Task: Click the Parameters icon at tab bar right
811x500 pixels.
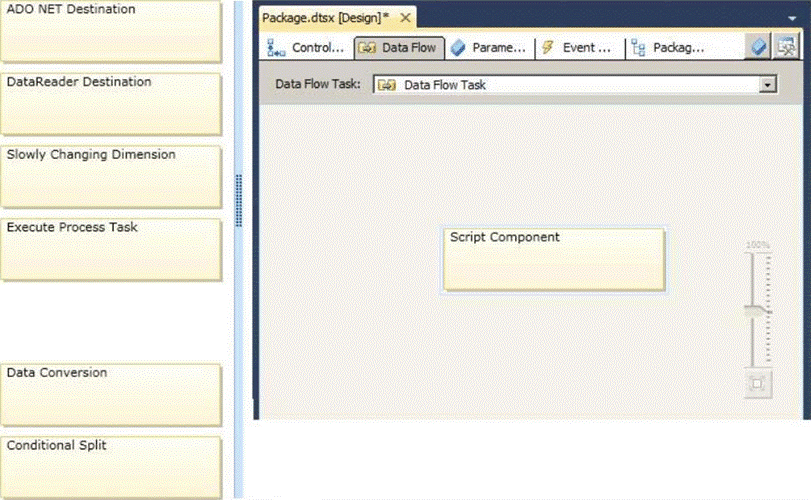Action: pos(759,47)
